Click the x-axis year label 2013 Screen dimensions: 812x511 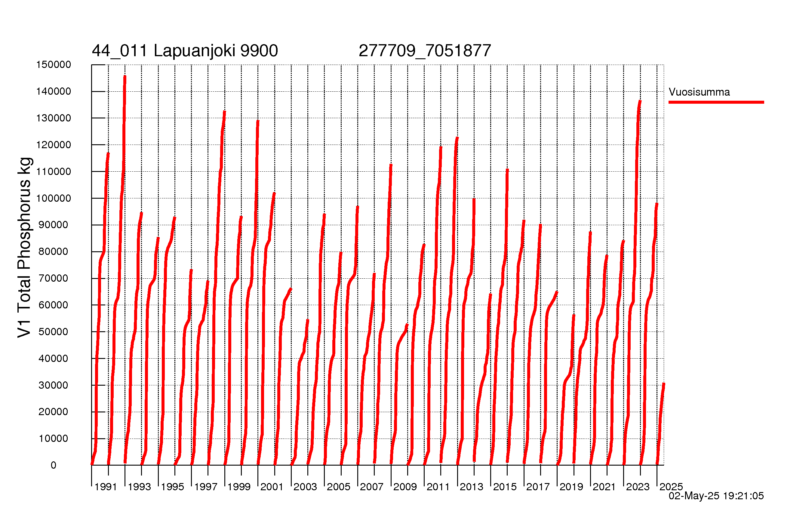(472, 487)
